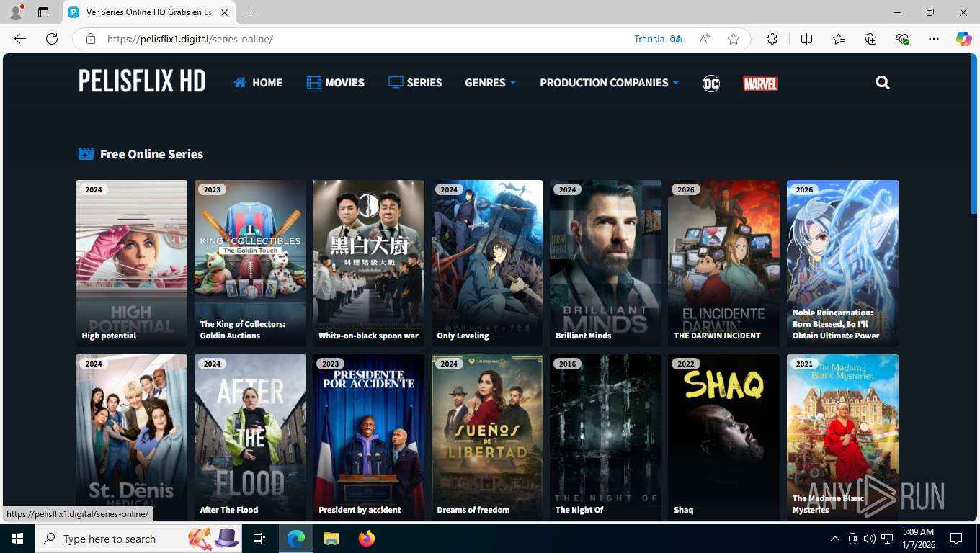
Task: Go to HOME in site navigation
Action: point(258,83)
